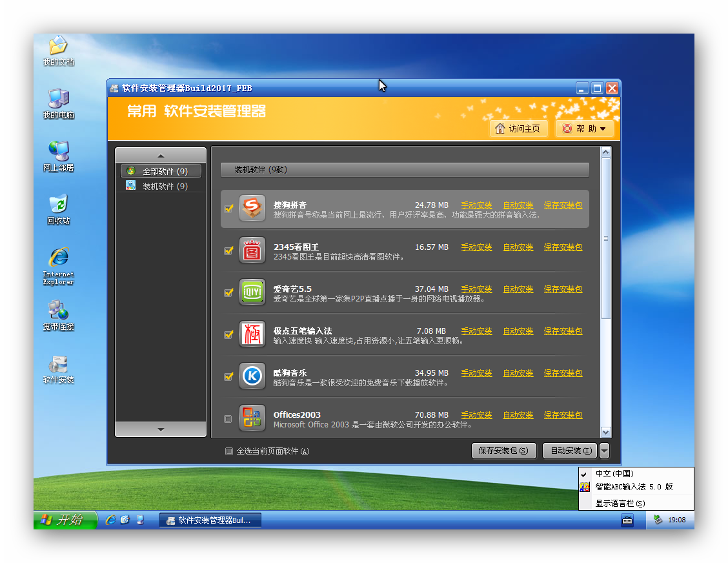Screen dimensions: 728x563
Task: Select 装机软件 (9) category
Action: point(161,187)
